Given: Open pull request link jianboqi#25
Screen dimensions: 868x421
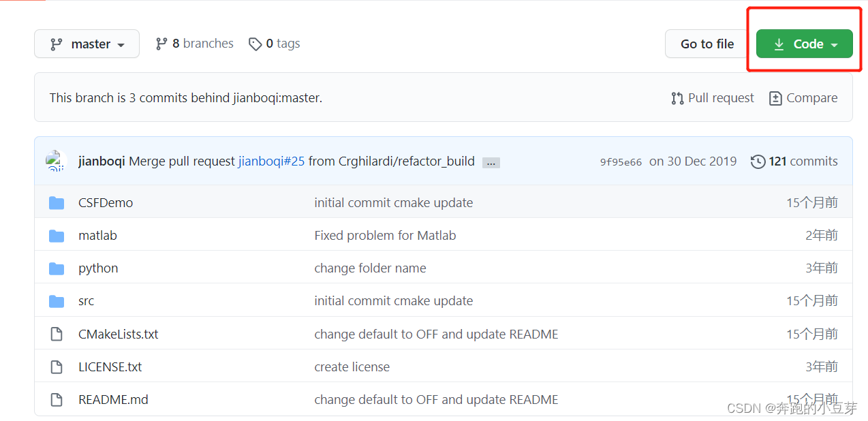Looking at the screenshot, I should point(271,161).
